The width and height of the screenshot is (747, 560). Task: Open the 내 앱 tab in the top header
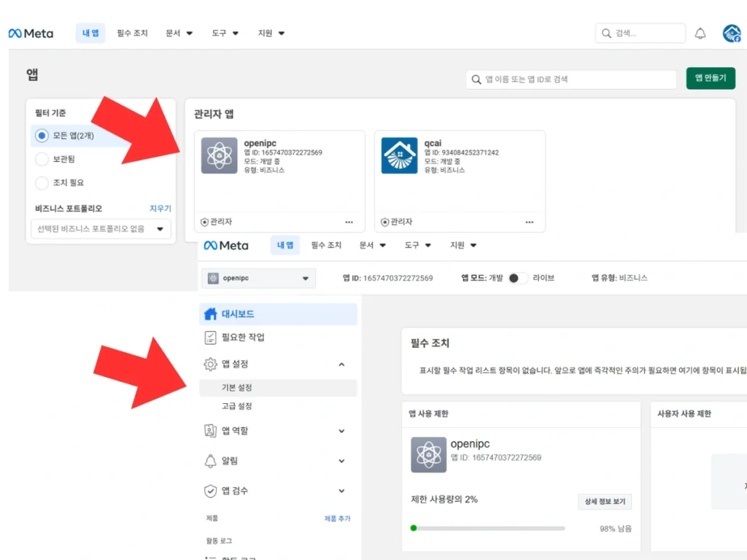pyautogui.click(x=90, y=34)
